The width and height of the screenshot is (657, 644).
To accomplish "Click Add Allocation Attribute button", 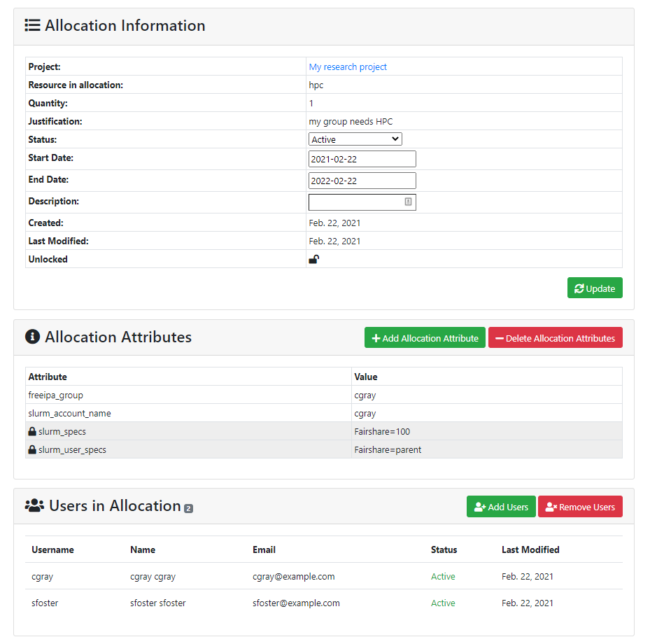I will (425, 338).
